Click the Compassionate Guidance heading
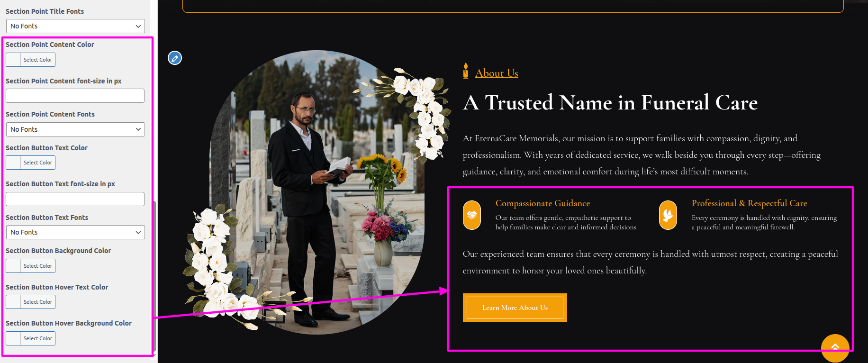Screen dimensions: 868x363 click(x=542, y=203)
